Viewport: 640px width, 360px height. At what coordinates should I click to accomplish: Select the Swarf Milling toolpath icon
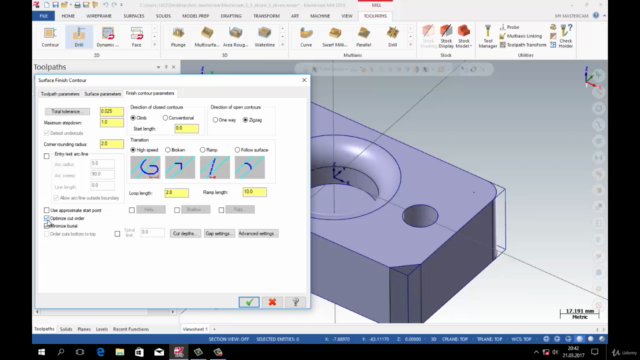pyautogui.click(x=335, y=37)
